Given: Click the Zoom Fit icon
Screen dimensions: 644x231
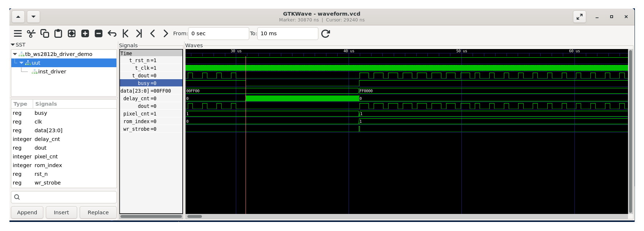Looking at the screenshot, I should (x=72, y=34).
